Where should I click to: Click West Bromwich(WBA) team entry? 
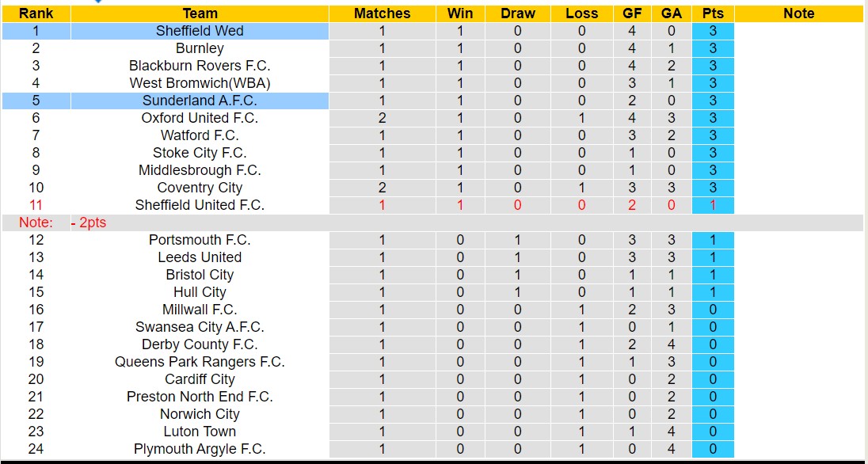200,83
